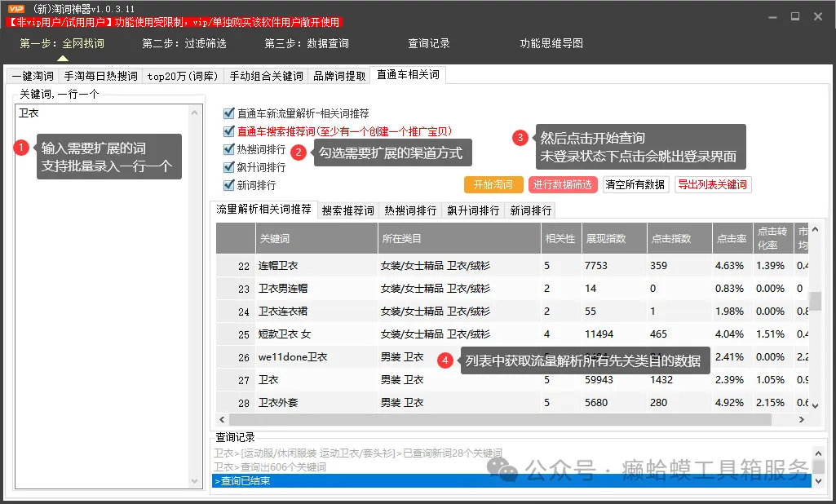Viewport: 836px width, 504px height.
Task: Select table row 连帽卫衣
Action: click(x=512, y=266)
